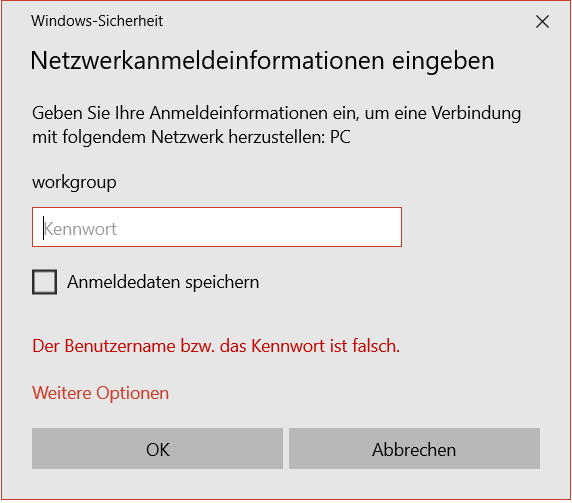Viewport: 572px width, 503px height.
Task: Click the Anmeldedaten speichern label text
Action: [163, 282]
